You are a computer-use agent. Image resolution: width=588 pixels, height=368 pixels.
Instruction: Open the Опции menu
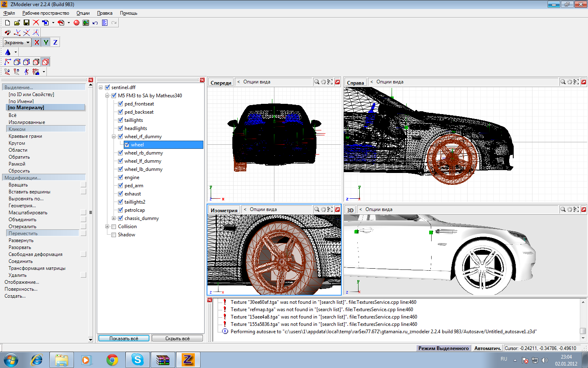pos(83,13)
